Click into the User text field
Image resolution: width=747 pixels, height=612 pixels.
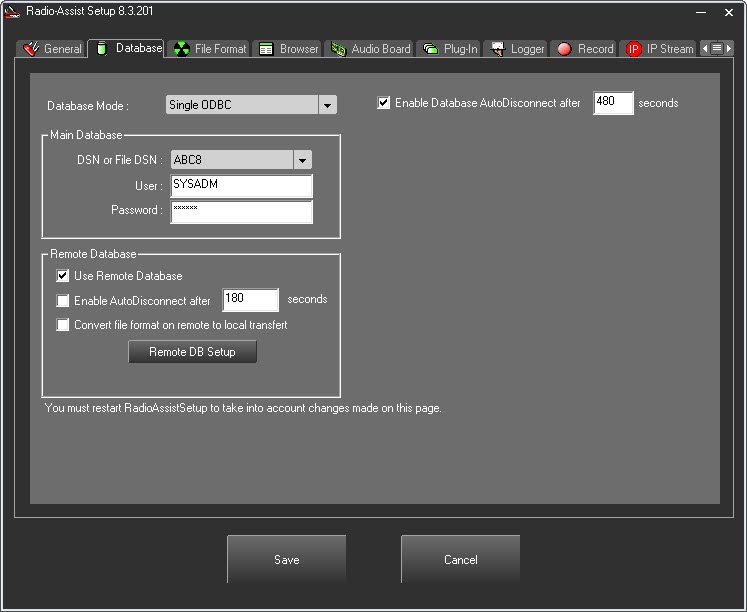coord(241,186)
